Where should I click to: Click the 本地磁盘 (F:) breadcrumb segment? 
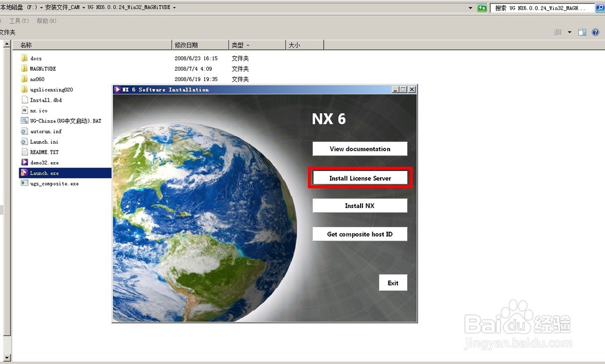(x=19, y=7)
